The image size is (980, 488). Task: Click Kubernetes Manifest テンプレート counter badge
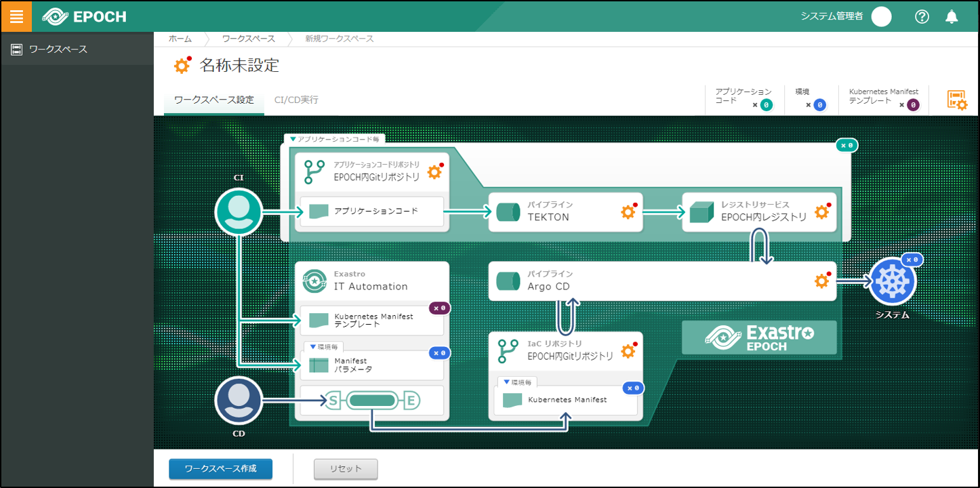point(913,104)
